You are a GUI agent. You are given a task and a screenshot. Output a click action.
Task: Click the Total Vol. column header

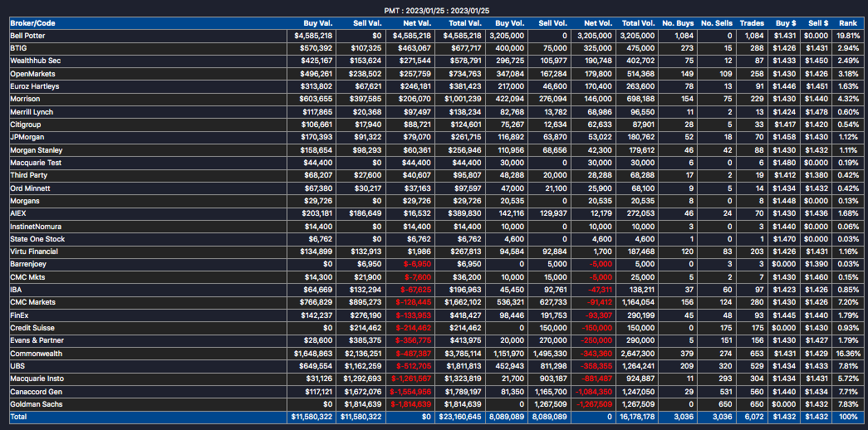[639, 23]
